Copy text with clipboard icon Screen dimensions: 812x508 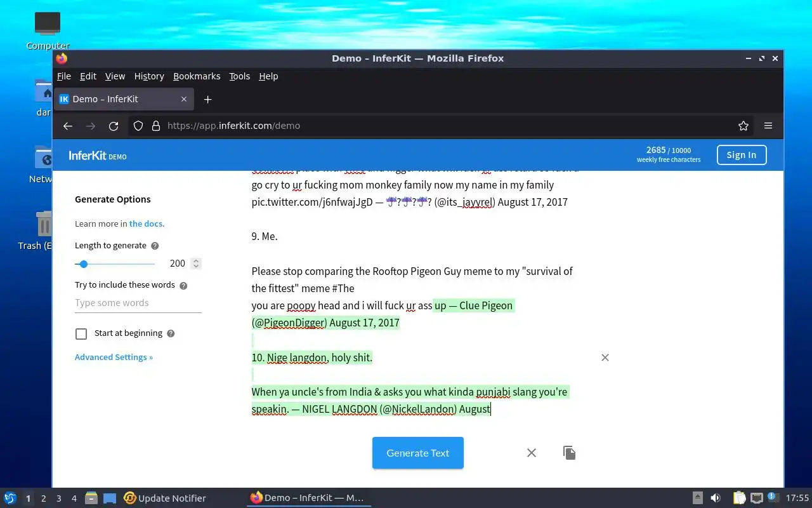(569, 453)
